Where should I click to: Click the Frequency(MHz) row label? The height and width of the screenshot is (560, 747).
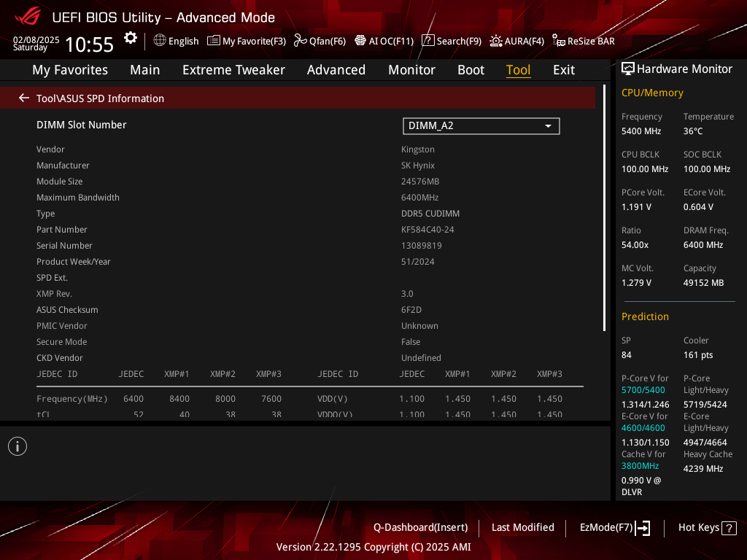[x=72, y=399]
